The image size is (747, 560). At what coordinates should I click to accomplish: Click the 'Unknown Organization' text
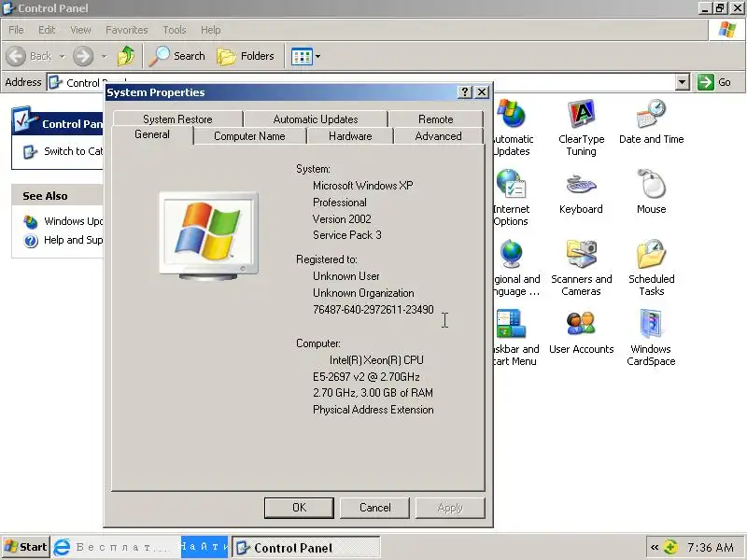click(x=363, y=293)
